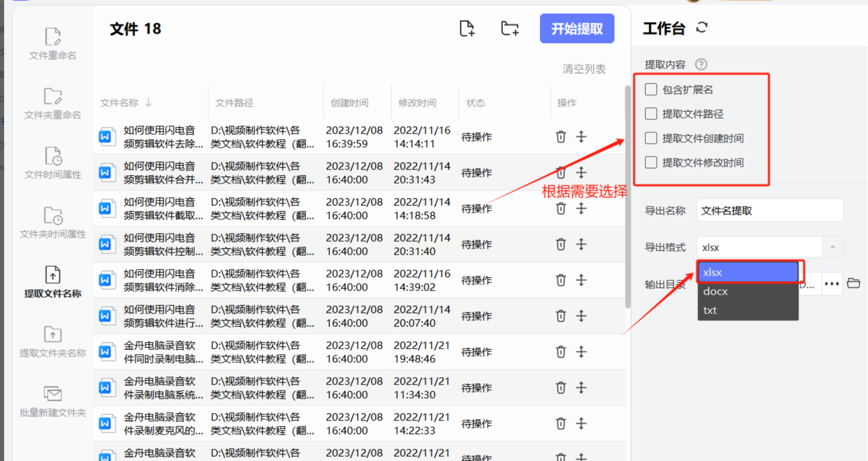Click the workbench refresh icon
This screenshot has width=868, height=461.
point(702,27)
